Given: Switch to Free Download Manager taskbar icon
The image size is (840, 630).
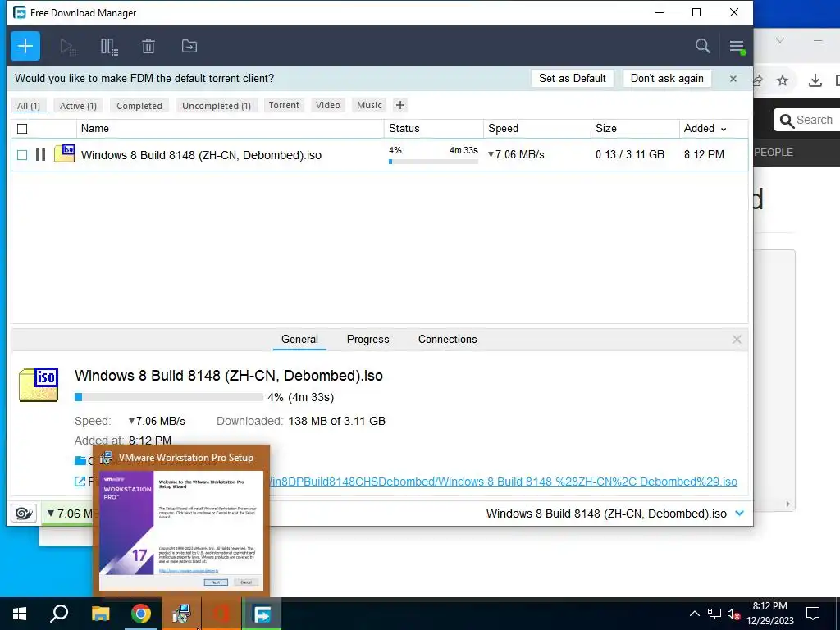Looking at the screenshot, I should point(262,614).
